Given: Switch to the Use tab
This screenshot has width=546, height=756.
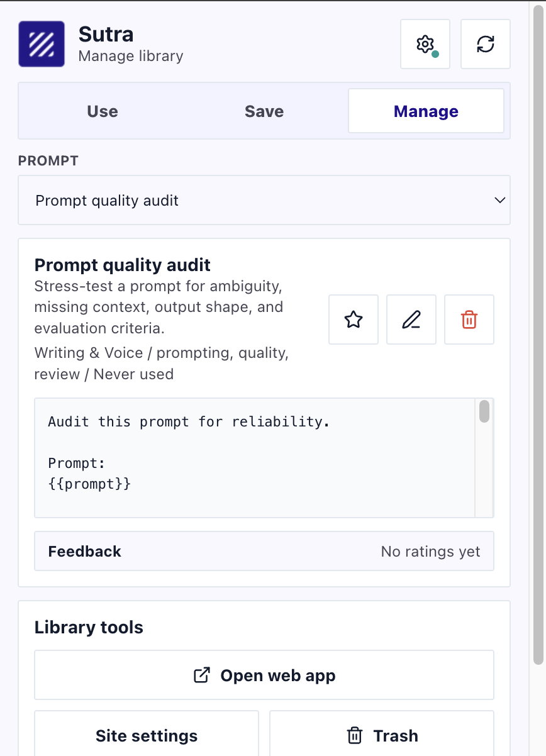Looking at the screenshot, I should (x=103, y=111).
